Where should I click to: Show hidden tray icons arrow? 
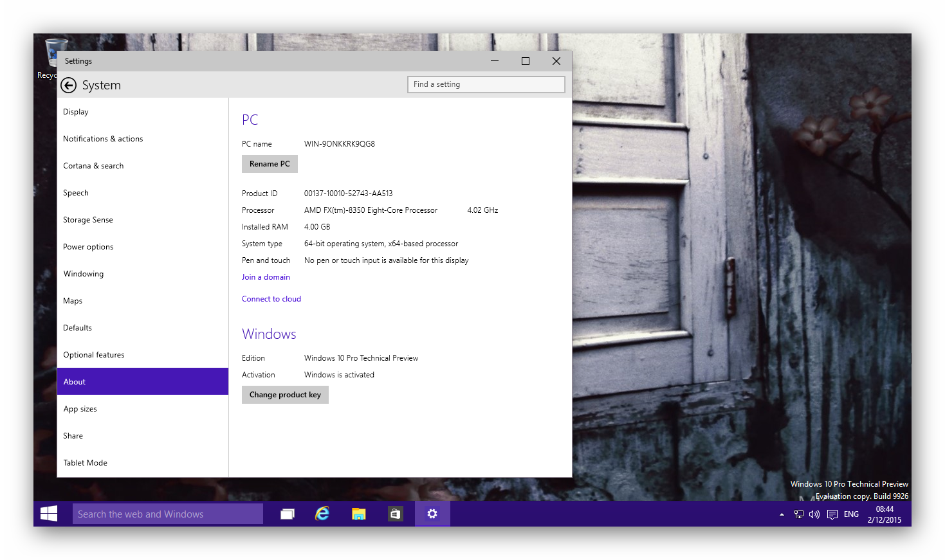782,514
